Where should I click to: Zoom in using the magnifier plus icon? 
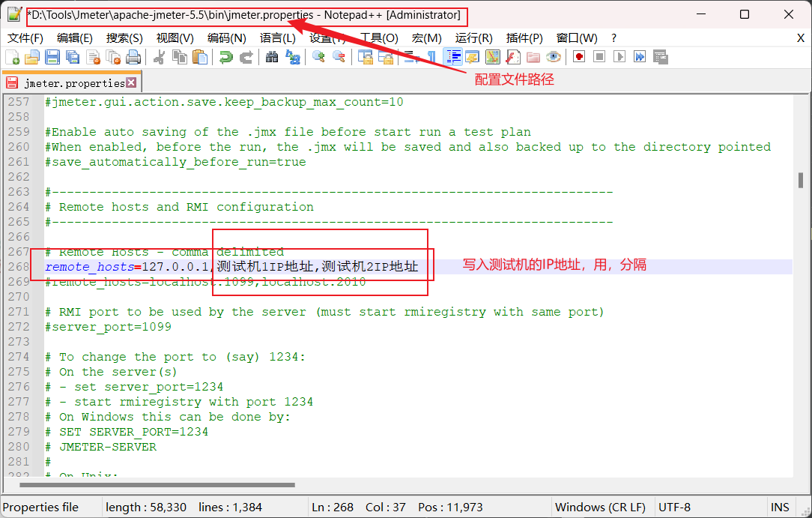point(318,57)
